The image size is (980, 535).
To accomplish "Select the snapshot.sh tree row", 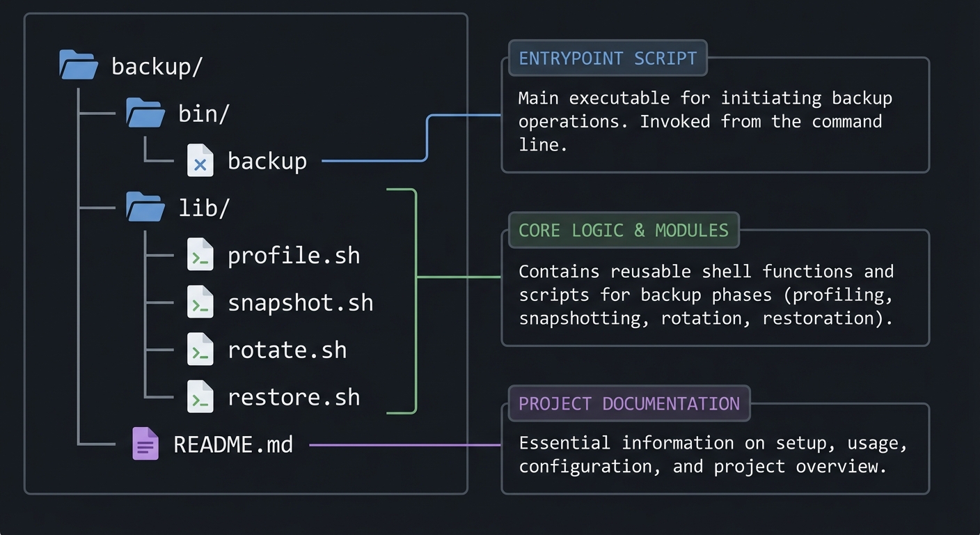I will 301,302.
